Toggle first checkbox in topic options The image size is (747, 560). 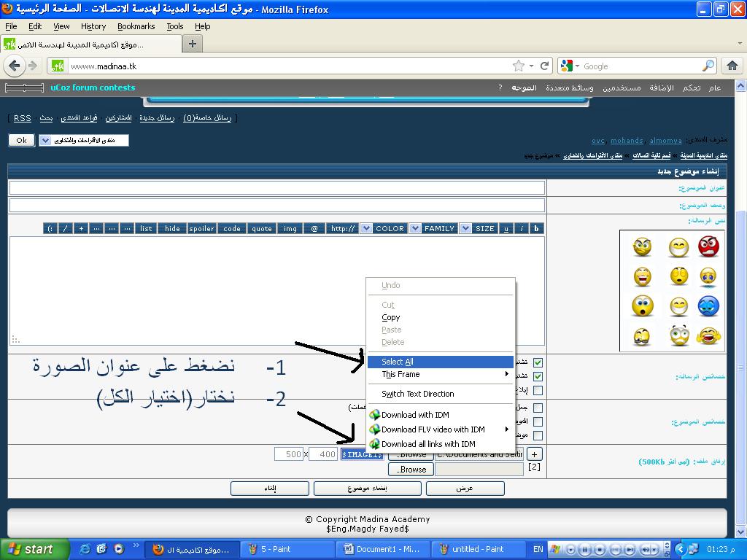tap(538, 408)
